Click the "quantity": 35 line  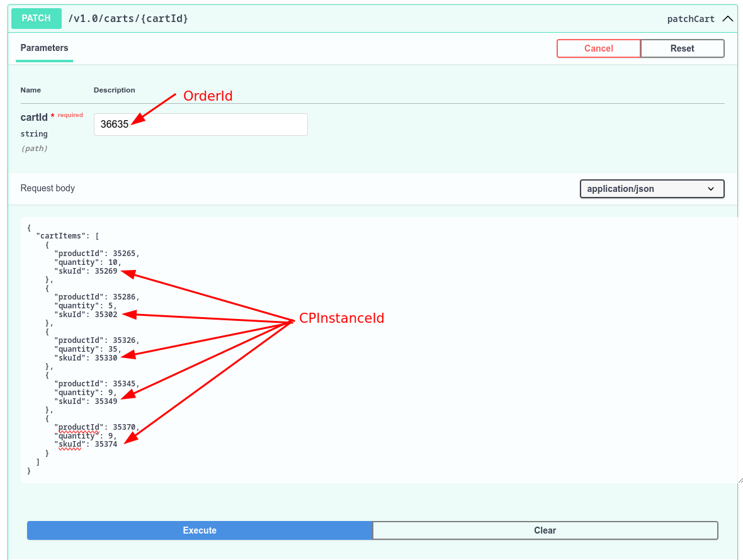coord(88,349)
